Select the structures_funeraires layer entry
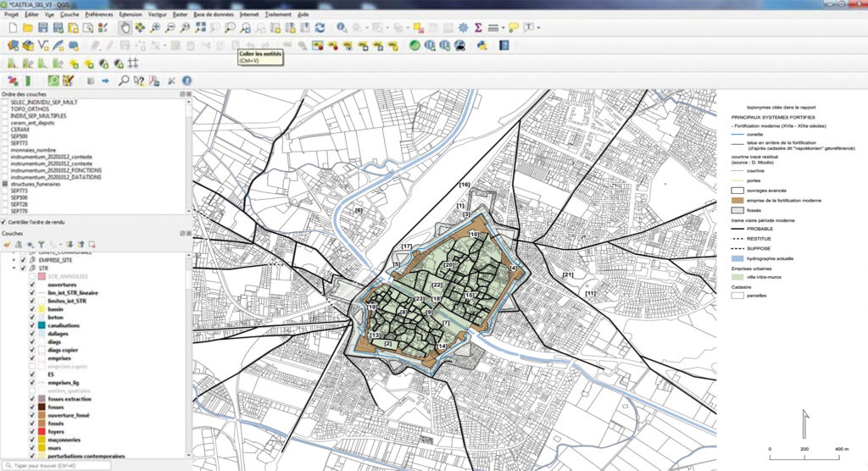 click(36, 185)
